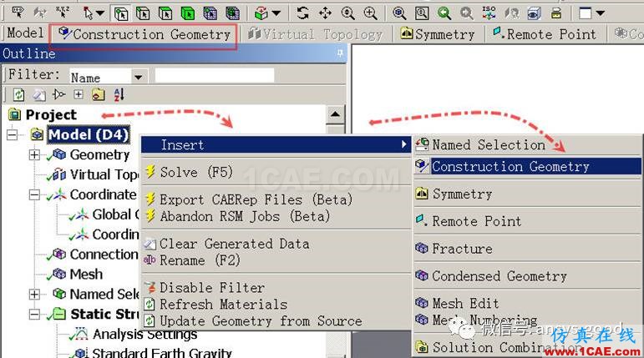The width and height of the screenshot is (644, 358).
Task: Select the Element selection filter
Action: point(232,13)
